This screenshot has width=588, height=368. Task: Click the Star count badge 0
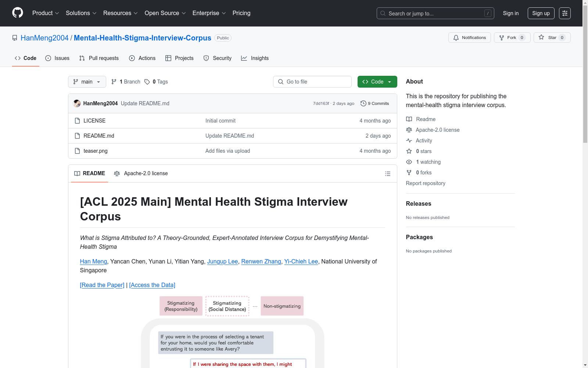pyautogui.click(x=562, y=38)
